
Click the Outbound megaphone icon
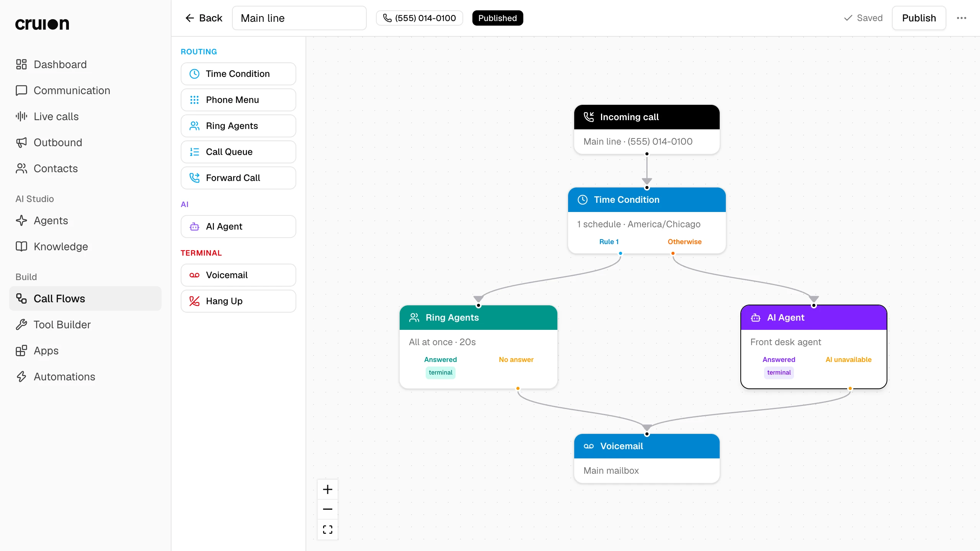pyautogui.click(x=21, y=142)
